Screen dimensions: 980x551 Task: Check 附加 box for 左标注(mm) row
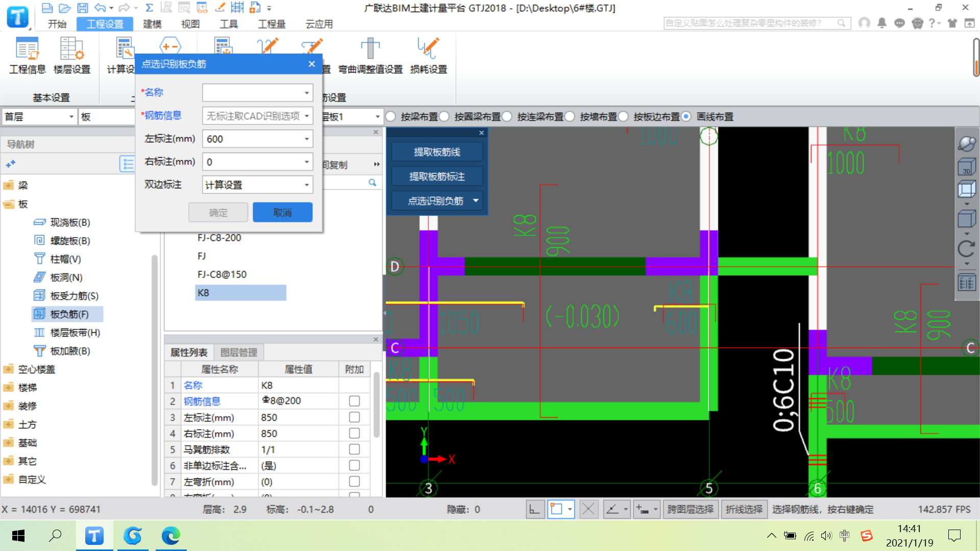354,417
